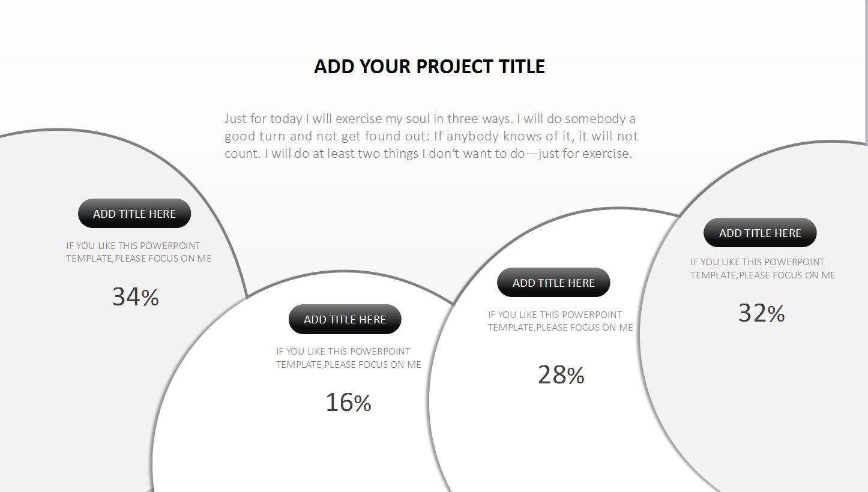Click the caption text directly above 16%
This screenshot has height=492, width=868.
coord(348,358)
